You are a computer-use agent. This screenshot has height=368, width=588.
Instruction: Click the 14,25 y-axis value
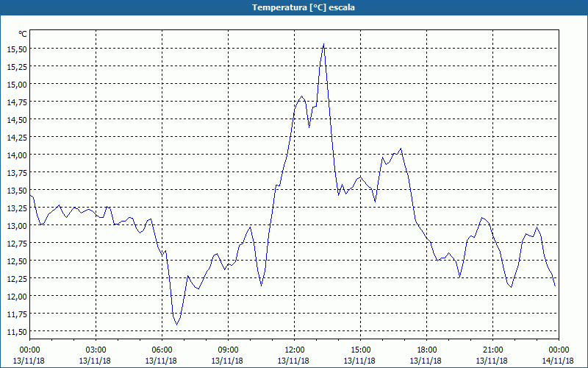17,137
